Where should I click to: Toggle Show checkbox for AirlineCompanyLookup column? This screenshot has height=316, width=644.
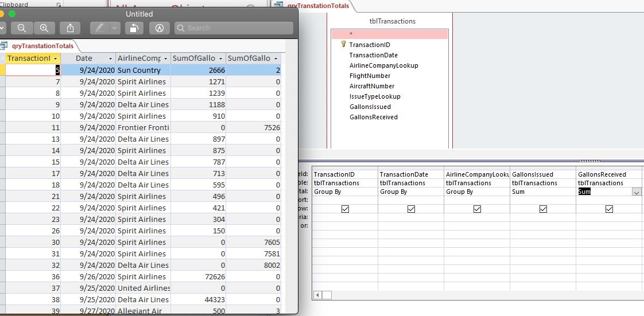[x=477, y=209]
